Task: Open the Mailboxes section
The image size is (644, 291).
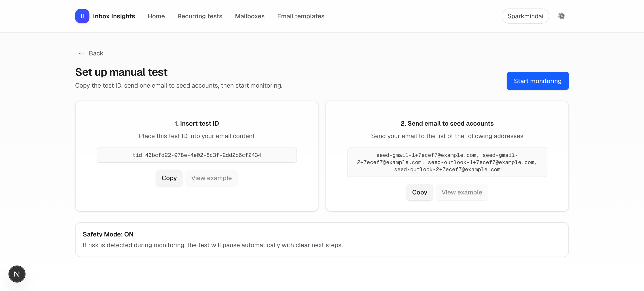Action: 250,16
